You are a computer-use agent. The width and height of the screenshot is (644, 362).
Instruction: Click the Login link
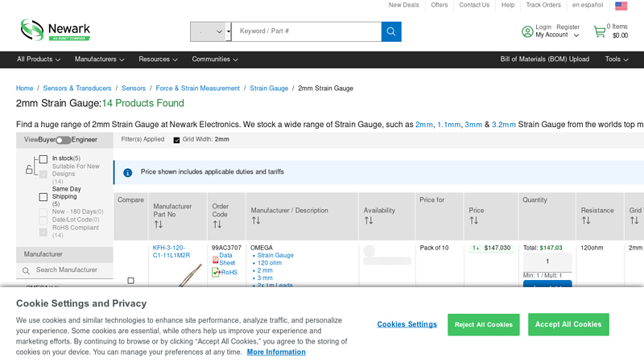click(543, 27)
